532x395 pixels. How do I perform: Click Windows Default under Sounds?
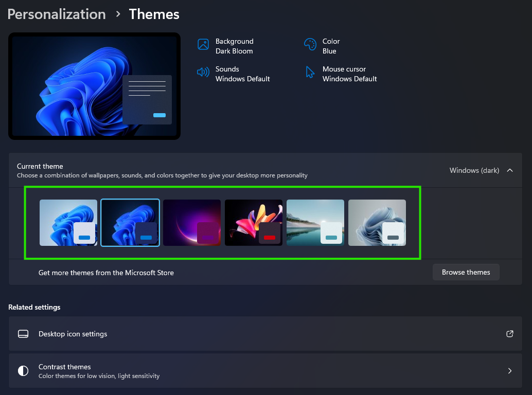click(242, 79)
